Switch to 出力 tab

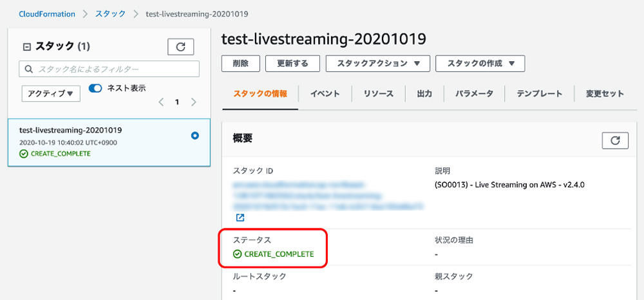424,93
